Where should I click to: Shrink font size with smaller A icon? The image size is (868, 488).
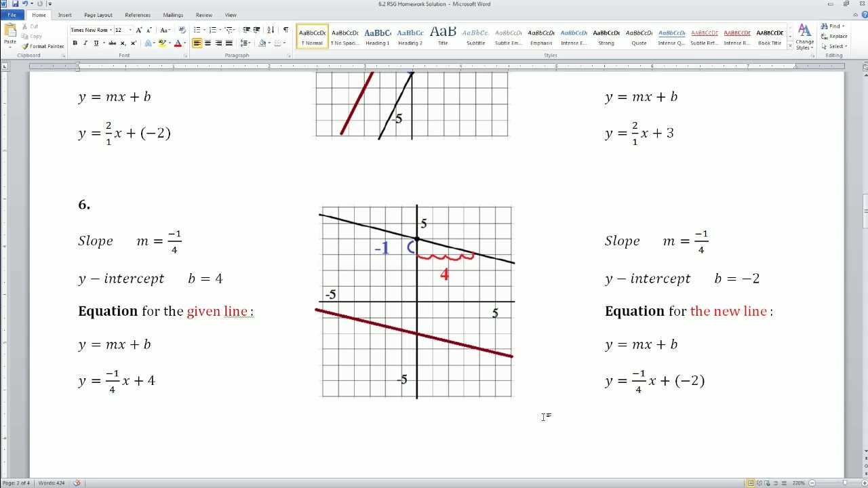(149, 30)
